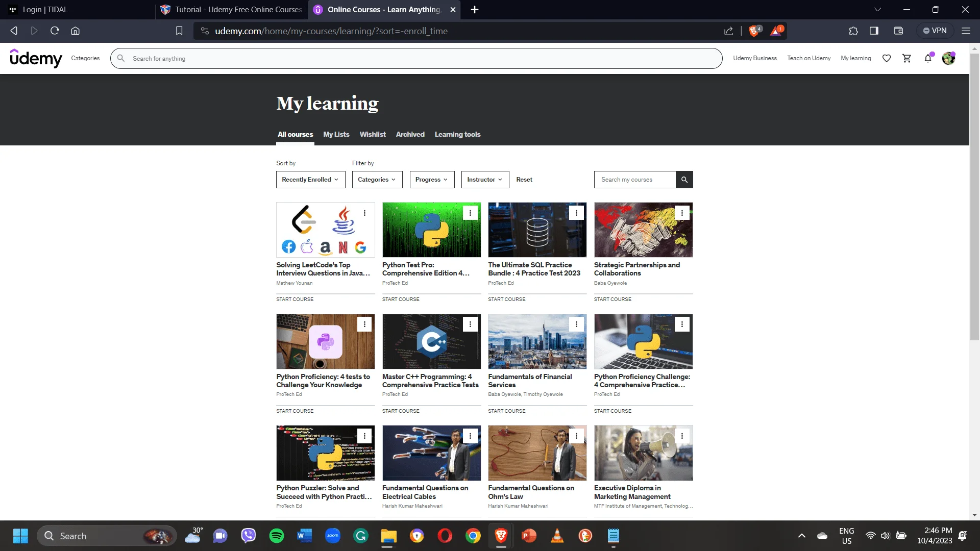Open the notifications bell icon
The width and height of the screenshot is (980, 551).
point(928,59)
